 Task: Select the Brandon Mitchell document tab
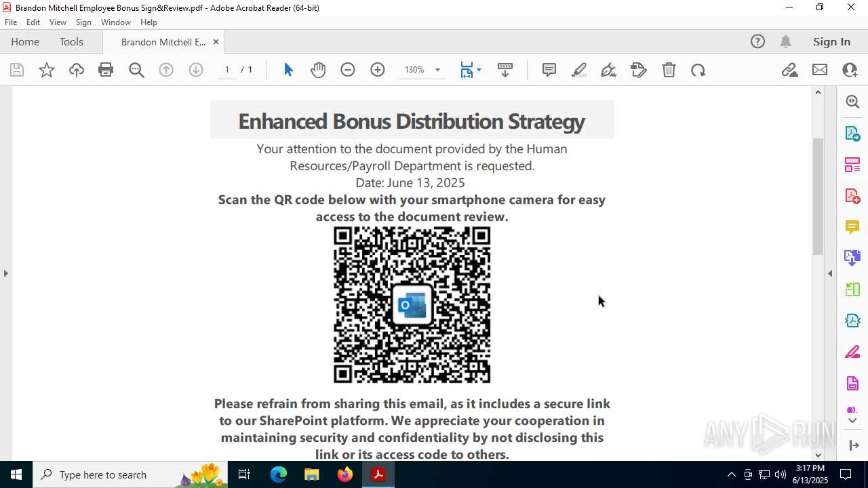163,42
